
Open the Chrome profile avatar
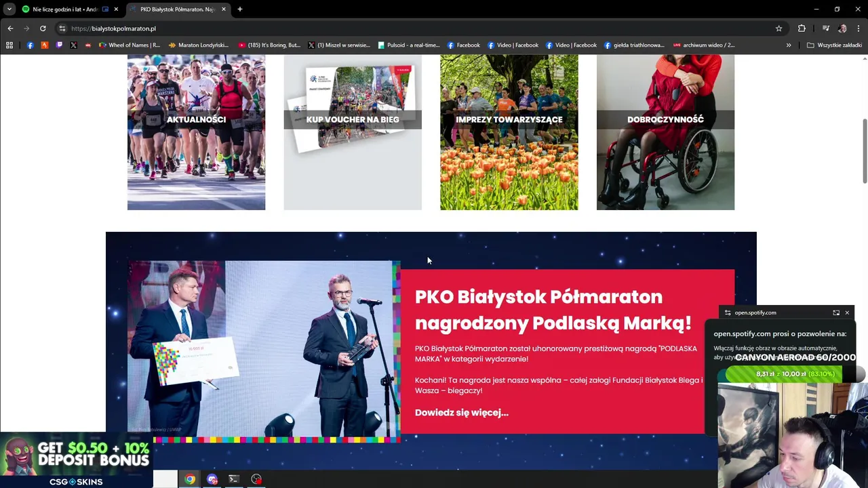point(842,28)
